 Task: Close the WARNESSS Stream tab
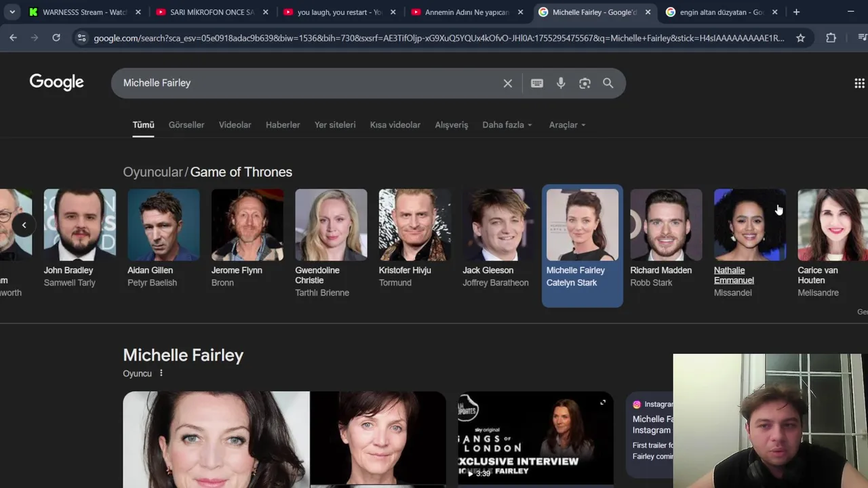pyautogui.click(x=138, y=12)
